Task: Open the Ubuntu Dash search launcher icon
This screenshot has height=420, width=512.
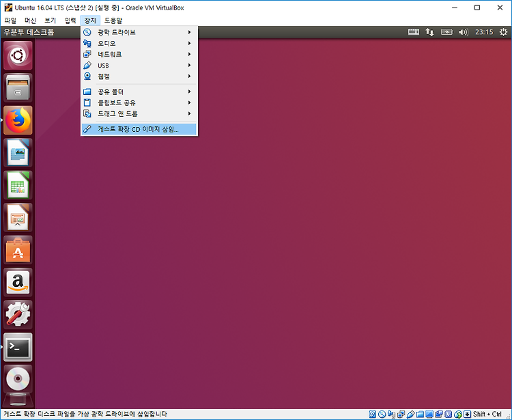Action: point(18,55)
